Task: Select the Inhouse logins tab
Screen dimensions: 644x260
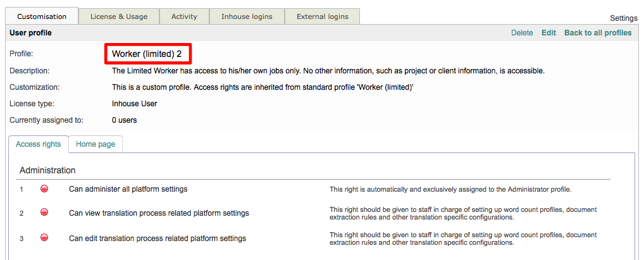Action: pyautogui.click(x=247, y=16)
